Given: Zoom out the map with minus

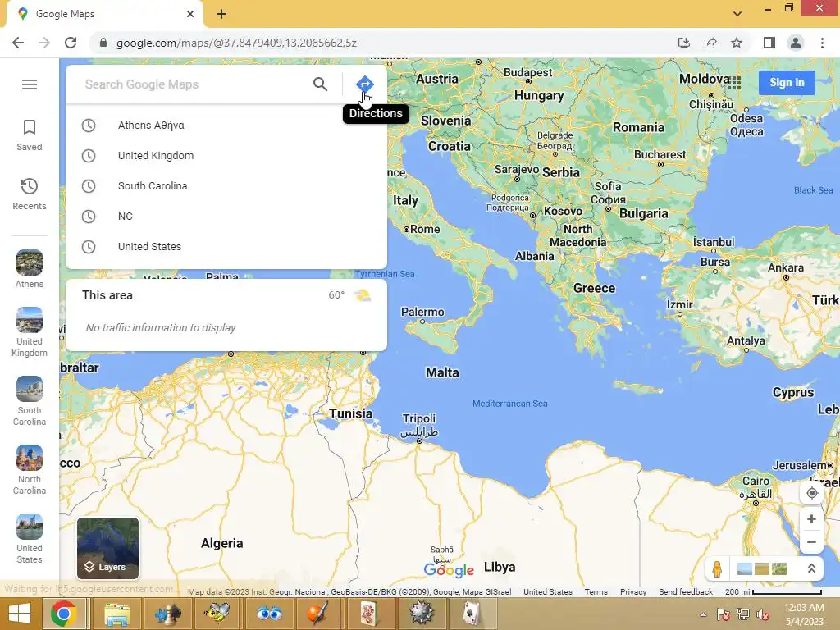Looking at the screenshot, I should point(811,541).
